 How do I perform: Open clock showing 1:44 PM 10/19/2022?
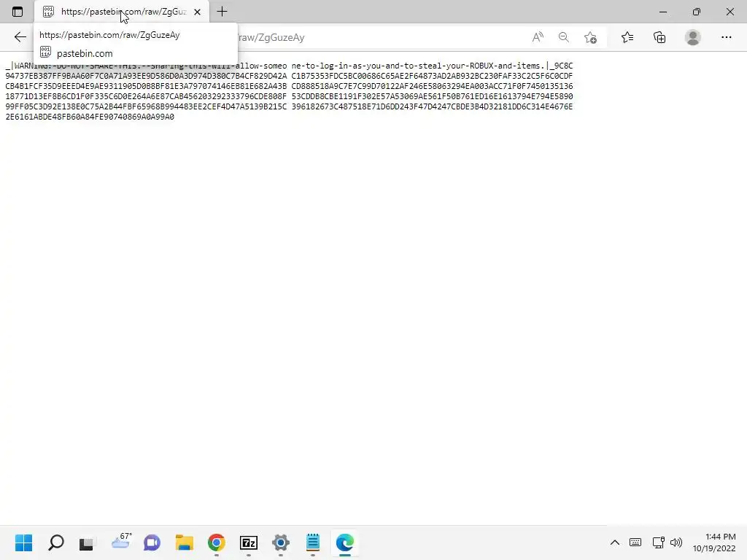coord(714,542)
